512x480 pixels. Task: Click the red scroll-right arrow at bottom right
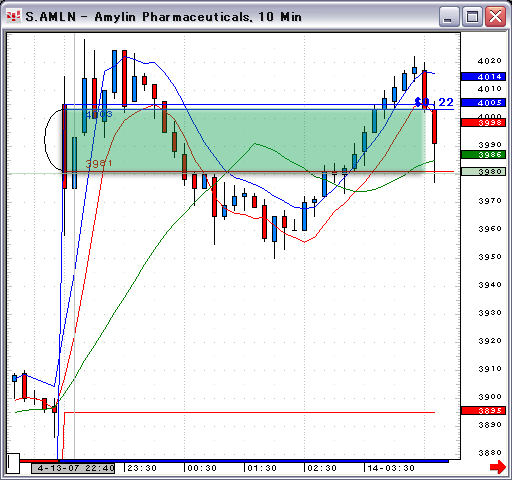[x=498, y=467]
